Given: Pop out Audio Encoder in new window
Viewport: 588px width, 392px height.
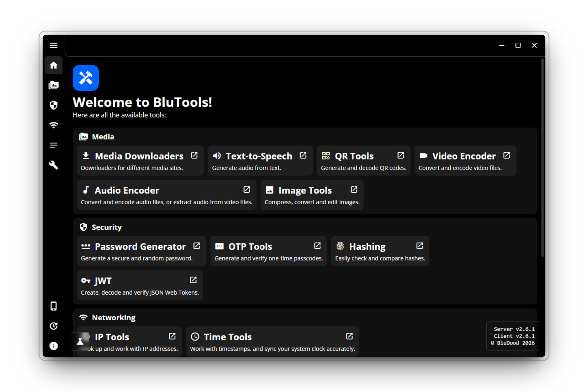Looking at the screenshot, I should pyautogui.click(x=247, y=190).
